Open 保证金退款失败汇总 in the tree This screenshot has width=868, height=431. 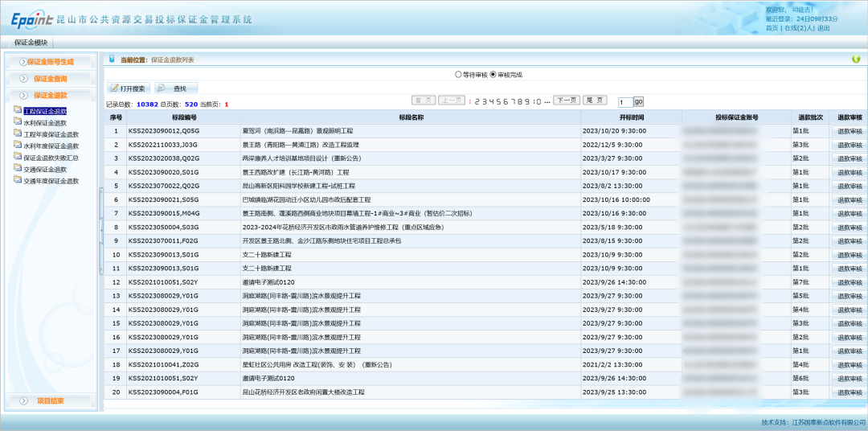(x=51, y=158)
